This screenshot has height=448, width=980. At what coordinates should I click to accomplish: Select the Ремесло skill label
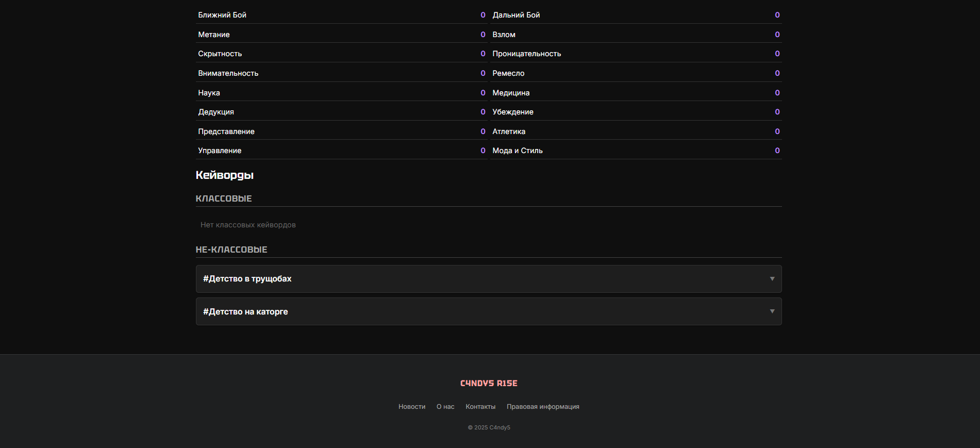(508, 73)
